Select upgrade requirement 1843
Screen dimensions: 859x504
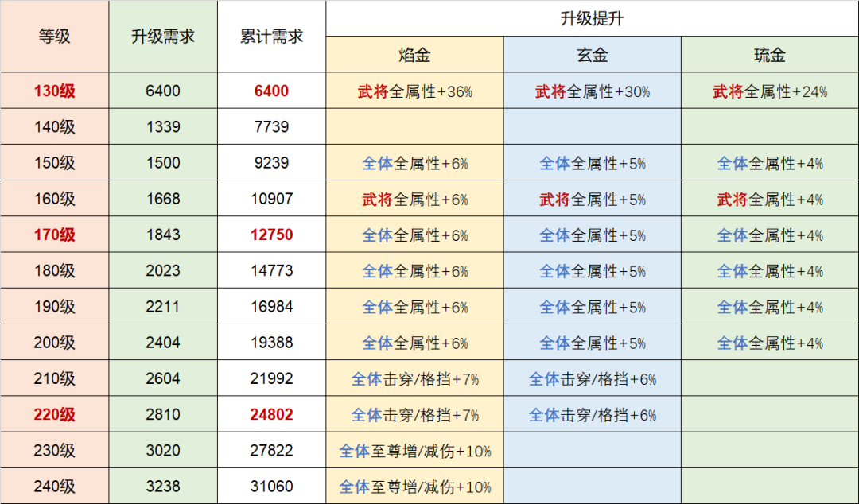(163, 235)
